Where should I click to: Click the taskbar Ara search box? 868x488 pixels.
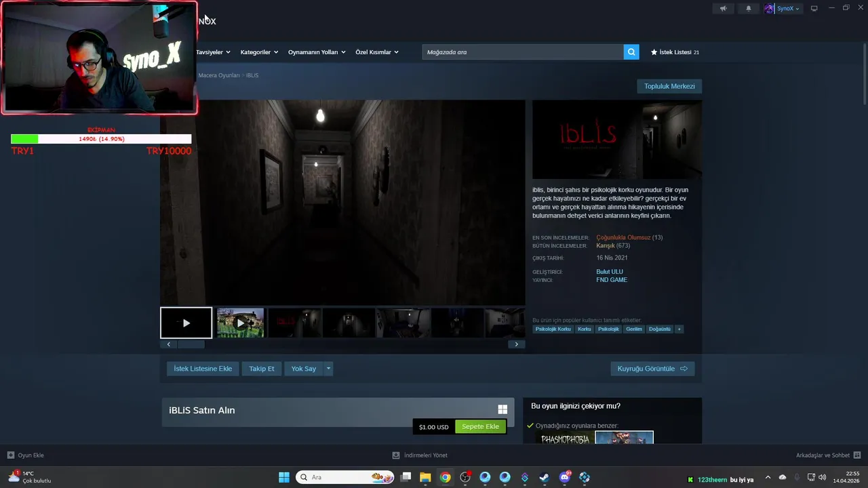tap(345, 478)
